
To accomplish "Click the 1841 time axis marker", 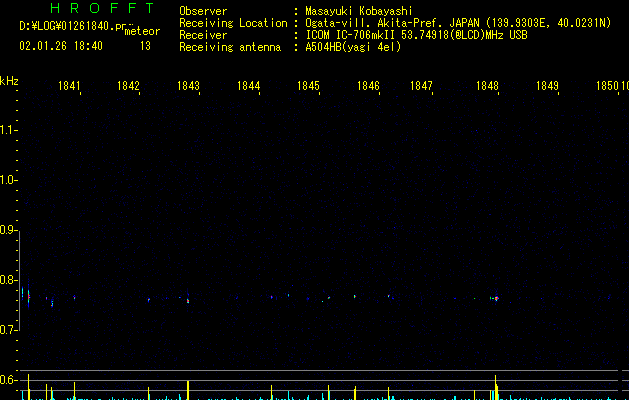I will pos(69,86).
